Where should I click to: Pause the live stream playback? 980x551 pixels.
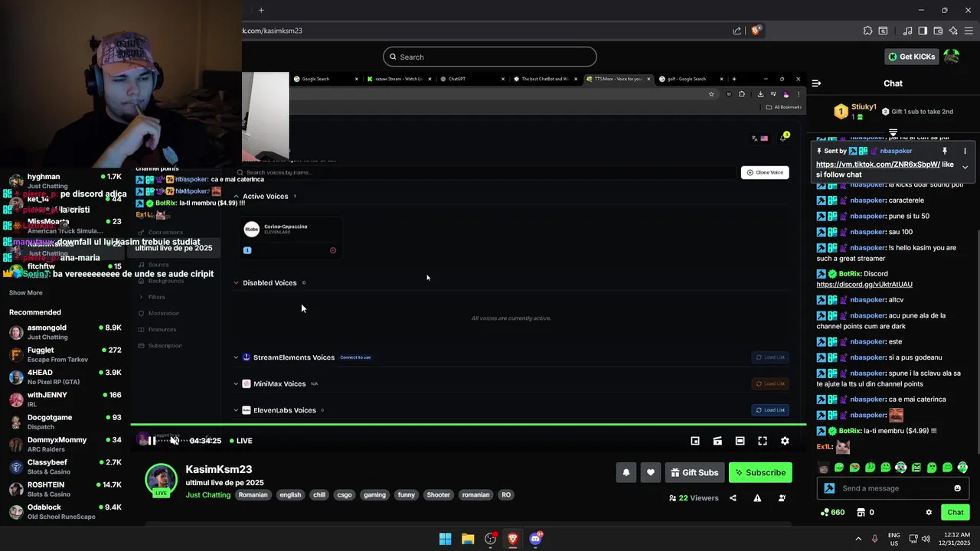tap(152, 441)
